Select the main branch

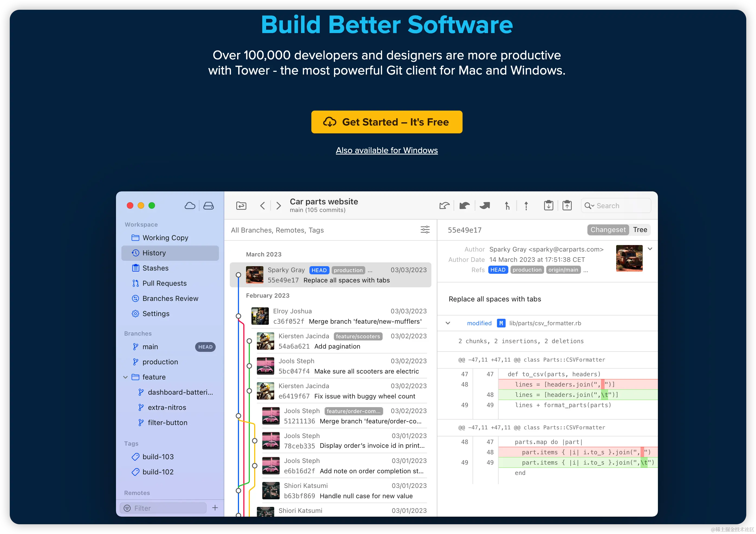tap(170, 346)
